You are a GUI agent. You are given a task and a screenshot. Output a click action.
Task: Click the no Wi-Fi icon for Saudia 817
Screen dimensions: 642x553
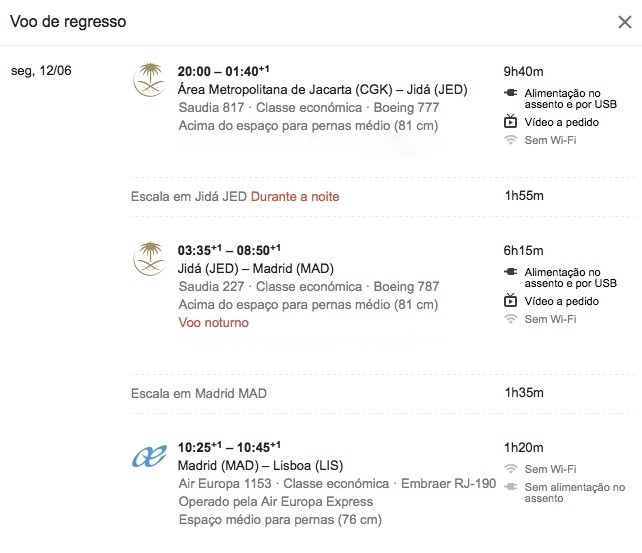coord(510,140)
